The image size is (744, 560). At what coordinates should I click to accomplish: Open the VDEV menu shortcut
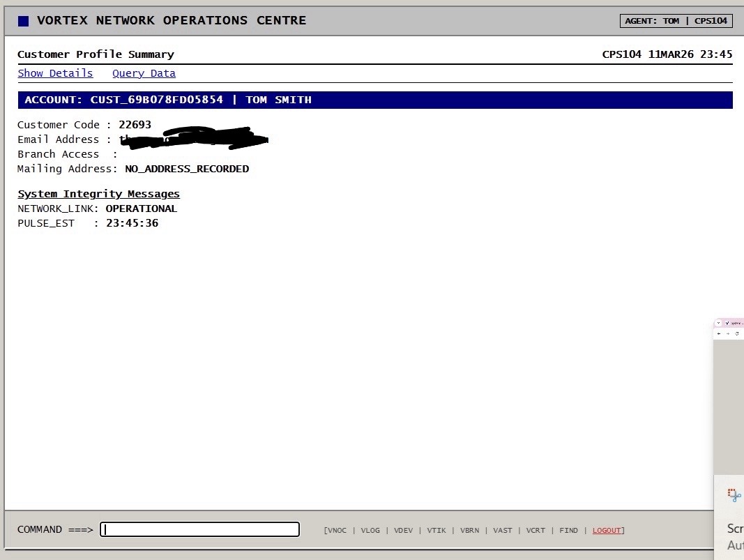click(403, 530)
